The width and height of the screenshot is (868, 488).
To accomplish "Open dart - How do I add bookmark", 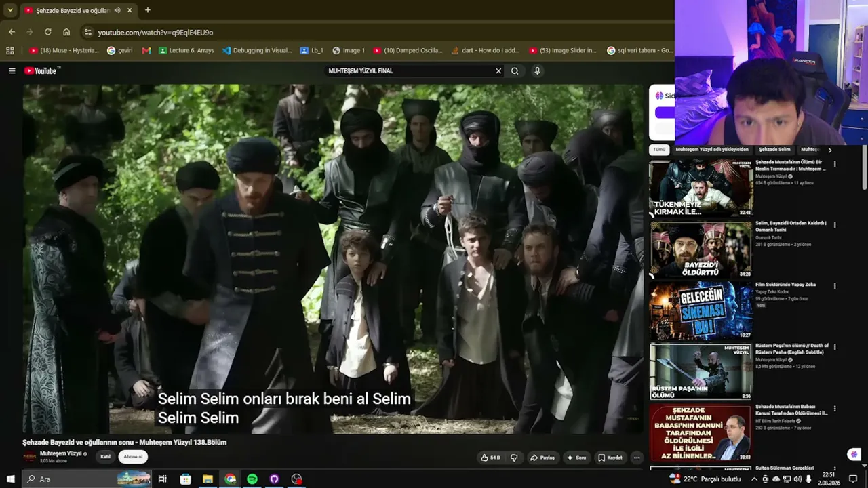I will (485, 50).
